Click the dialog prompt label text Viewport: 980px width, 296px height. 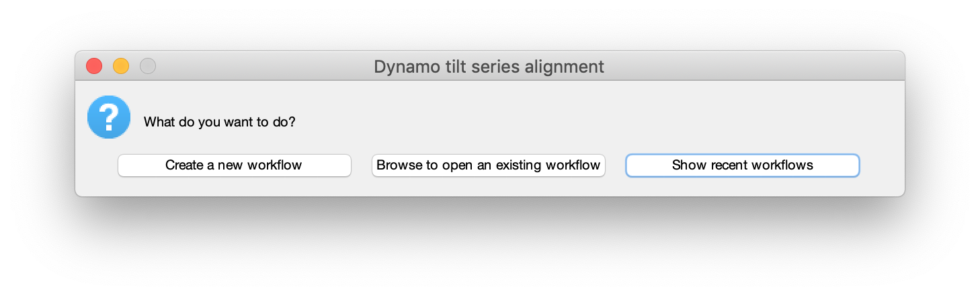[x=220, y=122]
